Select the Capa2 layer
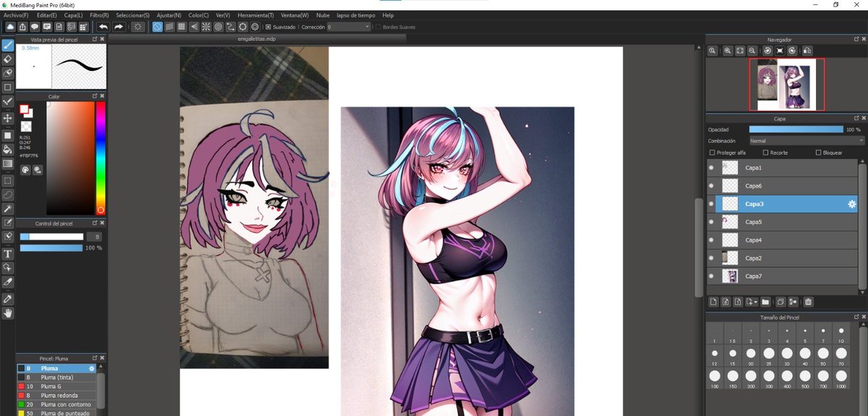868x416 pixels. pyautogui.click(x=786, y=258)
